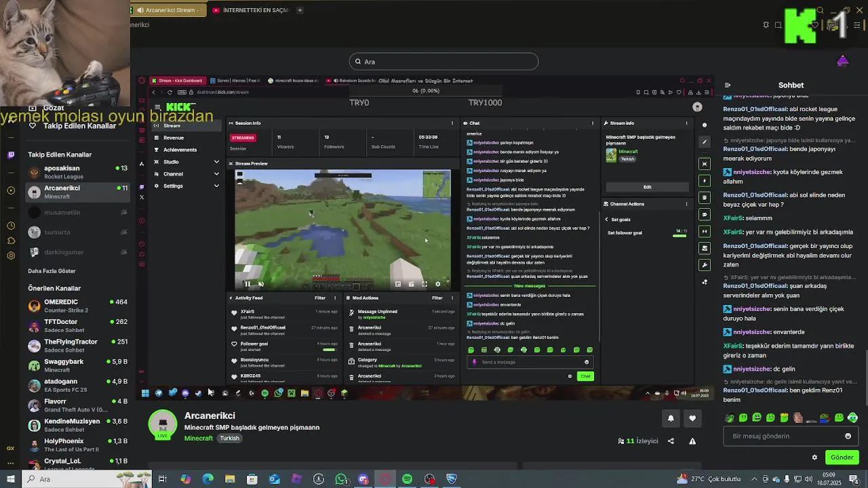Open OMEREDIC recommended channel

tap(77, 306)
